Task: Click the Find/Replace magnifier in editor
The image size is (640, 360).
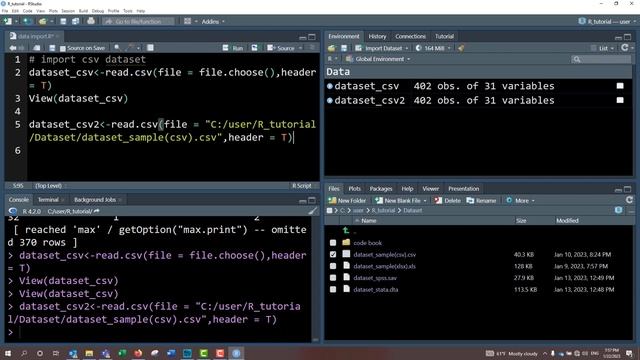Action: point(117,48)
